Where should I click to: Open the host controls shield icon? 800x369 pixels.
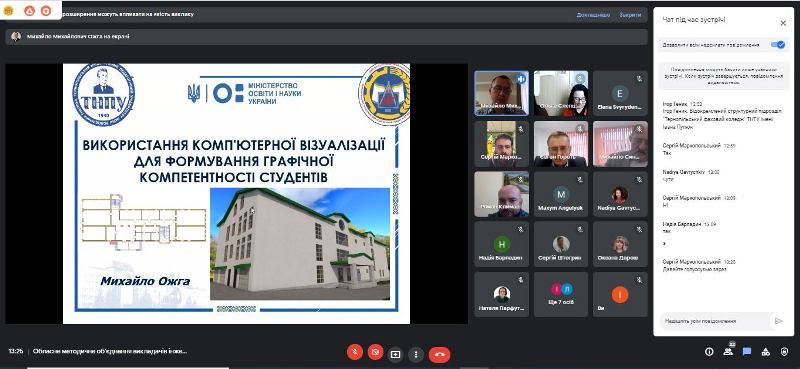pos(785,352)
